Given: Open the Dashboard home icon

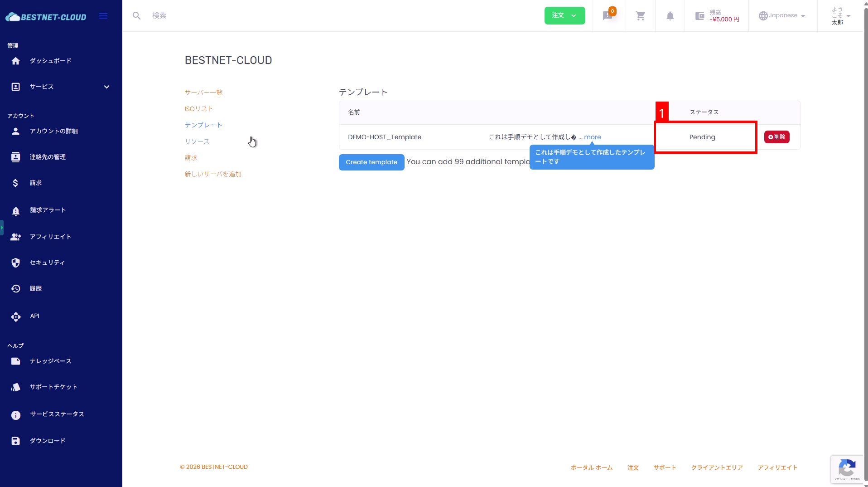Looking at the screenshot, I should point(16,61).
